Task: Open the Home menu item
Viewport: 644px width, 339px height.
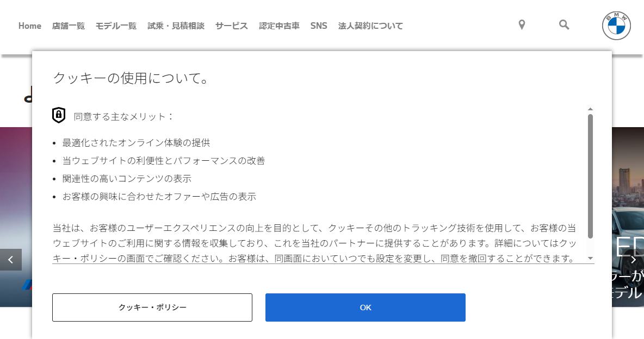Action: (x=29, y=26)
